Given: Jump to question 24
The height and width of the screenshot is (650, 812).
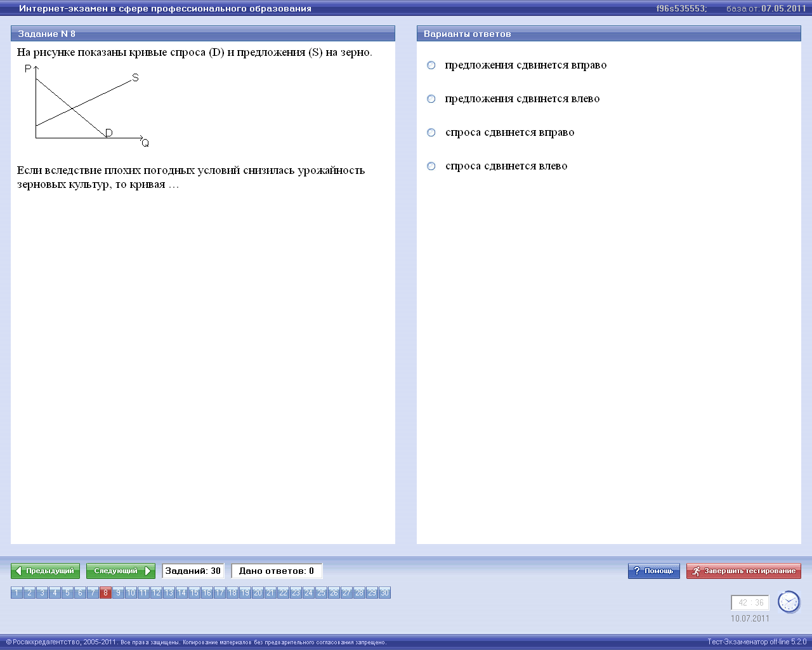Looking at the screenshot, I should [308, 593].
